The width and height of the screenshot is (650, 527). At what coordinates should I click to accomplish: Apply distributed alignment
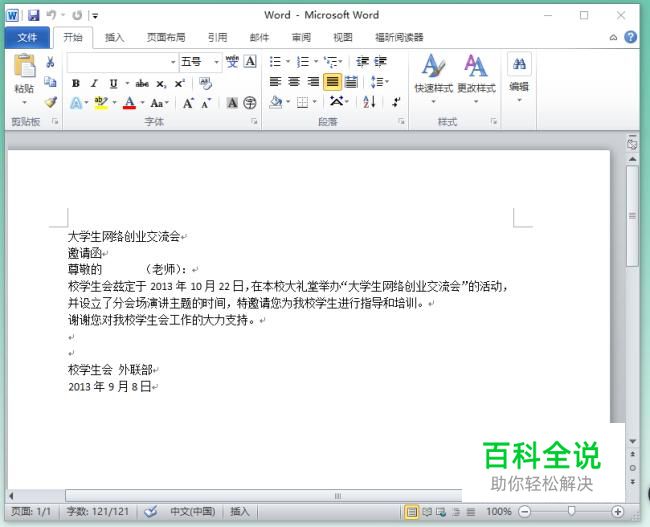[x=351, y=82]
